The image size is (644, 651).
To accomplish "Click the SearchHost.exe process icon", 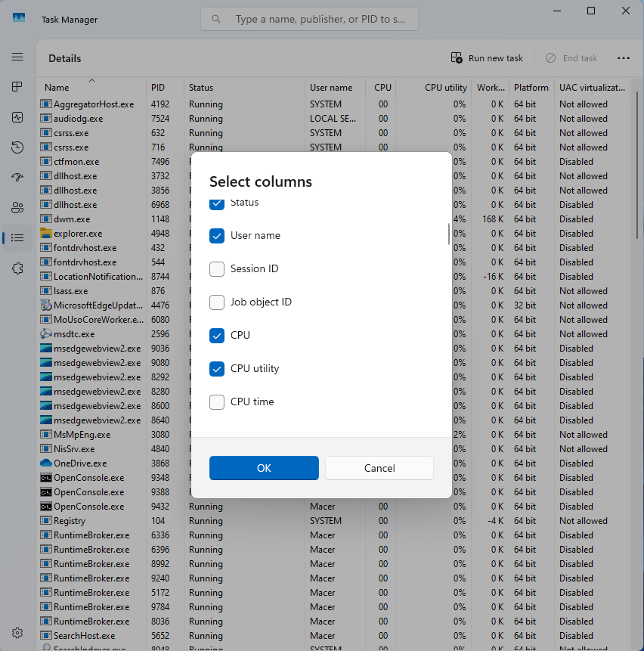I will pos(45,636).
